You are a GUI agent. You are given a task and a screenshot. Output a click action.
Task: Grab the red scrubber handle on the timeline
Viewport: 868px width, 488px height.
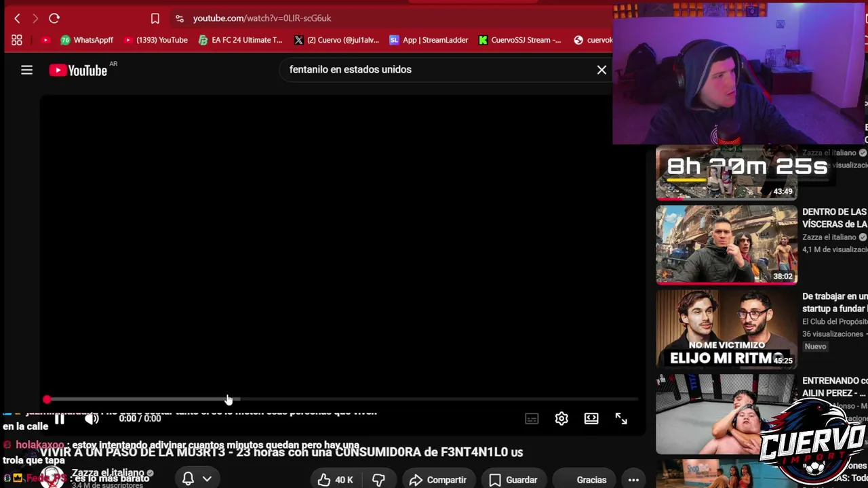pos(47,400)
